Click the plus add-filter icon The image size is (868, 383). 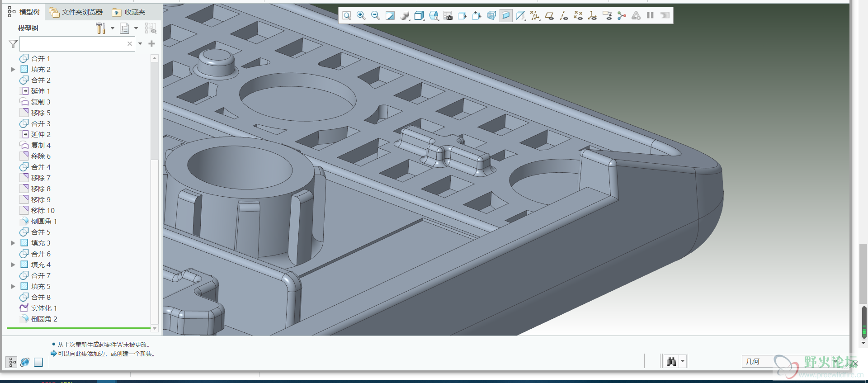click(152, 44)
